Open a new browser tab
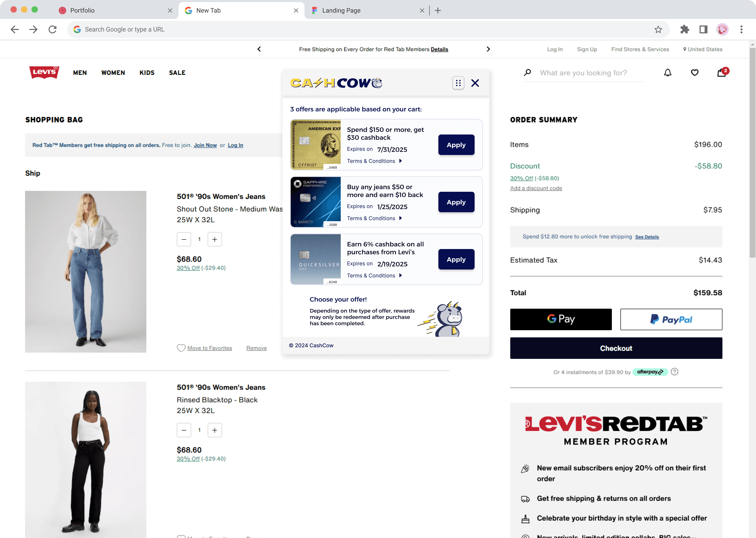Viewport: 756px width, 538px height. (x=437, y=11)
